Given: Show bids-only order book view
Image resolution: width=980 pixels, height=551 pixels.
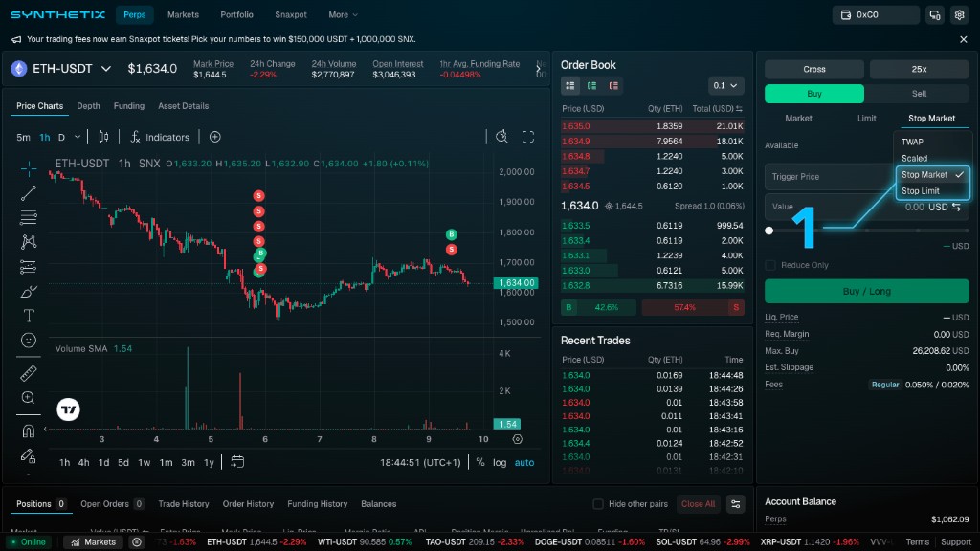Looking at the screenshot, I should (x=591, y=85).
